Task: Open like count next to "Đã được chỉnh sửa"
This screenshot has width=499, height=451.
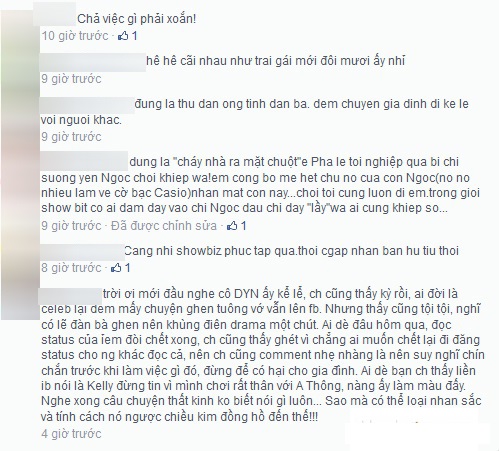Action: [x=243, y=226]
